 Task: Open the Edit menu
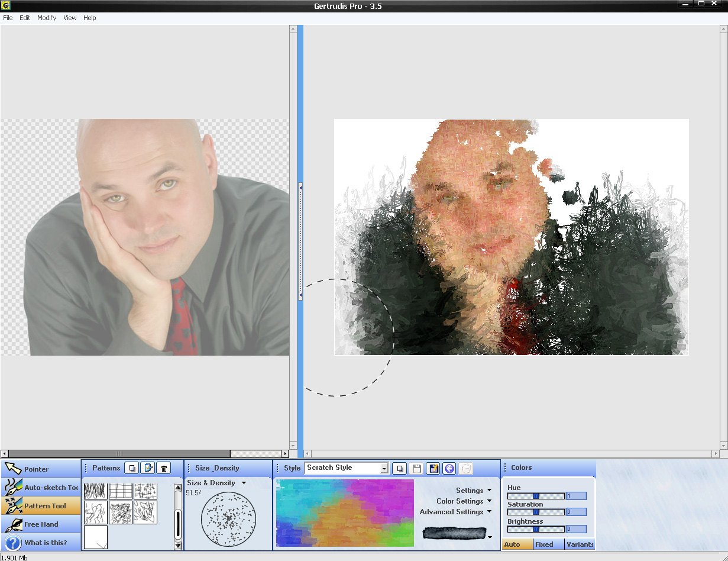(x=25, y=18)
